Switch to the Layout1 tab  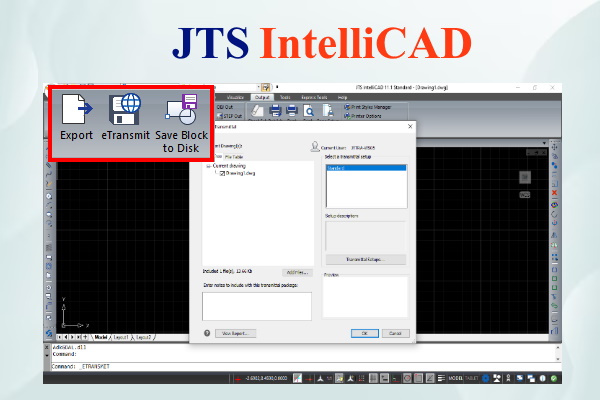point(121,337)
